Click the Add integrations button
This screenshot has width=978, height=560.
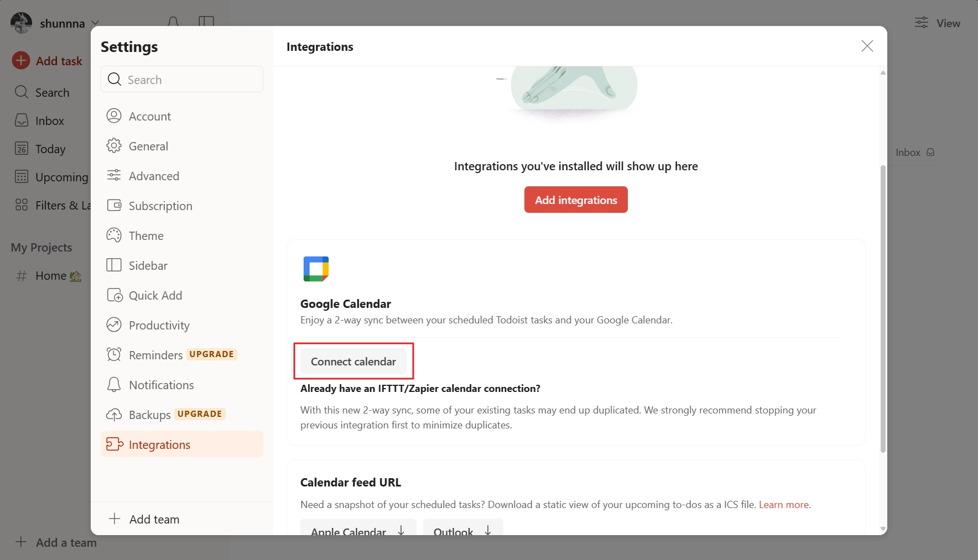[x=576, y=200]
